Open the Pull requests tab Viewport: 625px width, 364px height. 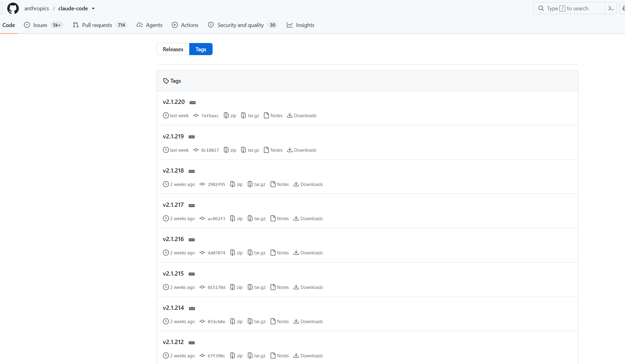[x=100, y=25]
